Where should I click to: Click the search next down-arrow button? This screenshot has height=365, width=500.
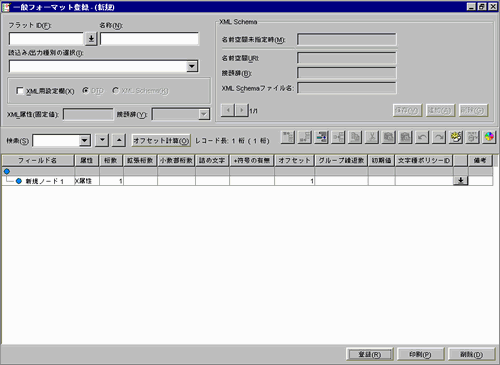tap(102, 140)
